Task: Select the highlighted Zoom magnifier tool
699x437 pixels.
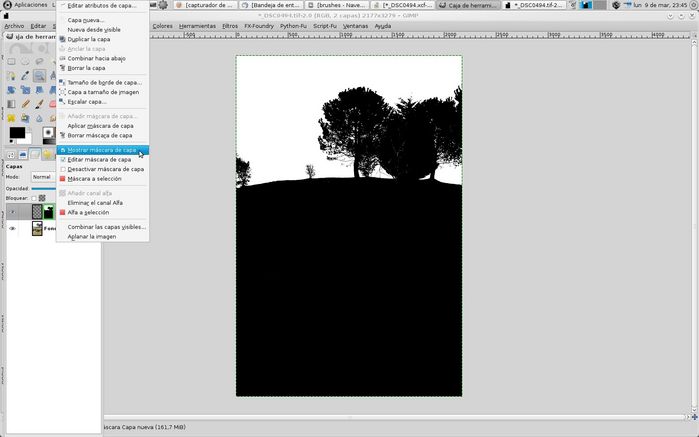Action: [x=39, y=76]
